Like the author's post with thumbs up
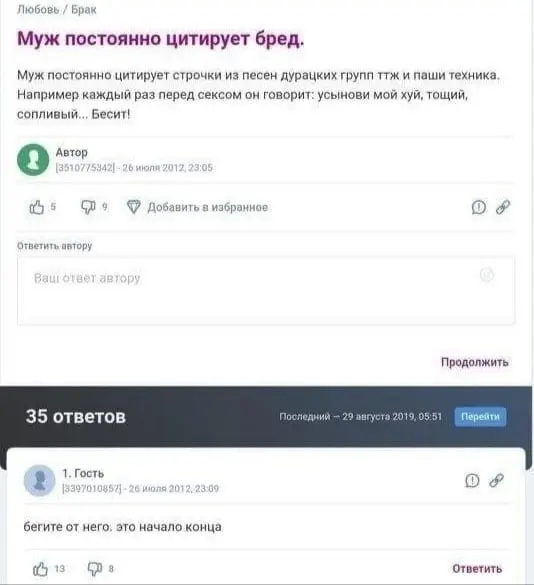The height and width of the screenshot is (585, 534). pos(37,207)
